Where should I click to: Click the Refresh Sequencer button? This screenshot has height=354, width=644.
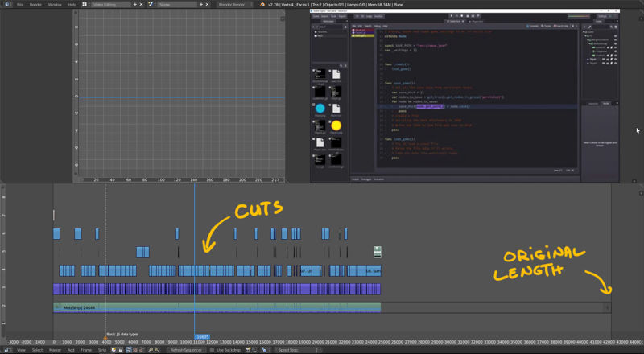pos(186,350)
